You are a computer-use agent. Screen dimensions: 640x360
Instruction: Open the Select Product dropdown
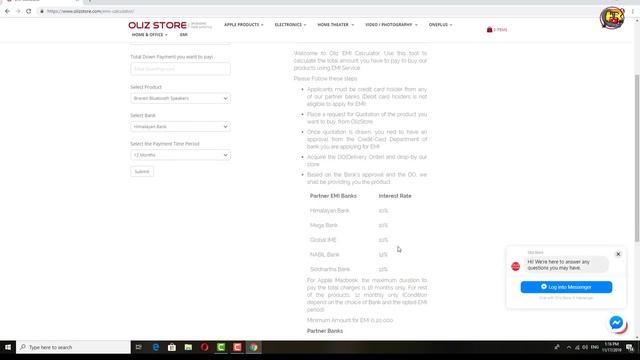pos(180,98)
